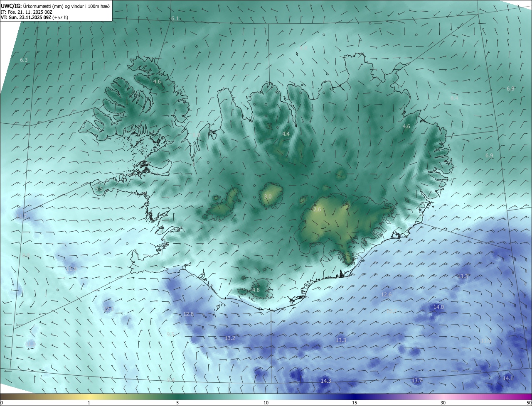Viewport: 532px width, 406px height.
Task: Pick the 4.4 value in north Iceland
Action: 286,134
